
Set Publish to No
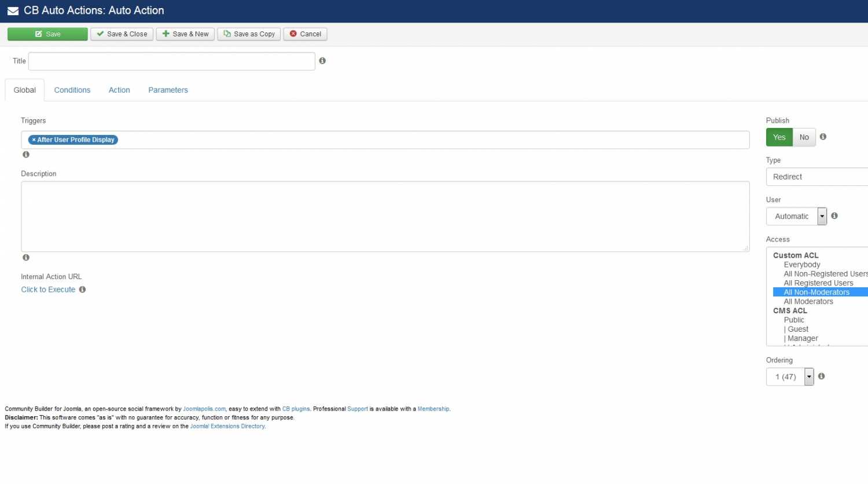pos(804,137)
